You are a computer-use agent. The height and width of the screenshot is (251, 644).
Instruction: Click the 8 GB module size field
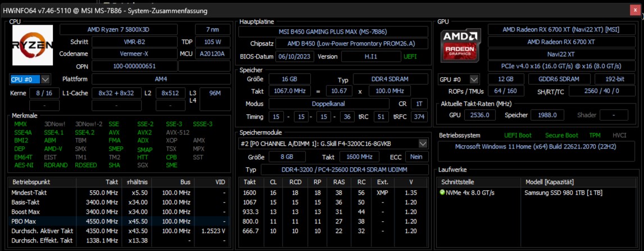(287, 157)
